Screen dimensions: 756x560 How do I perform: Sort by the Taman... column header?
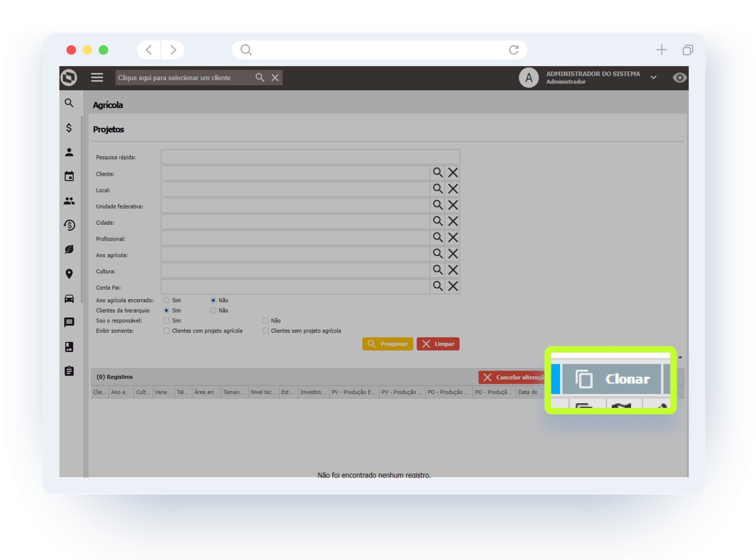[x=234, y=392]
